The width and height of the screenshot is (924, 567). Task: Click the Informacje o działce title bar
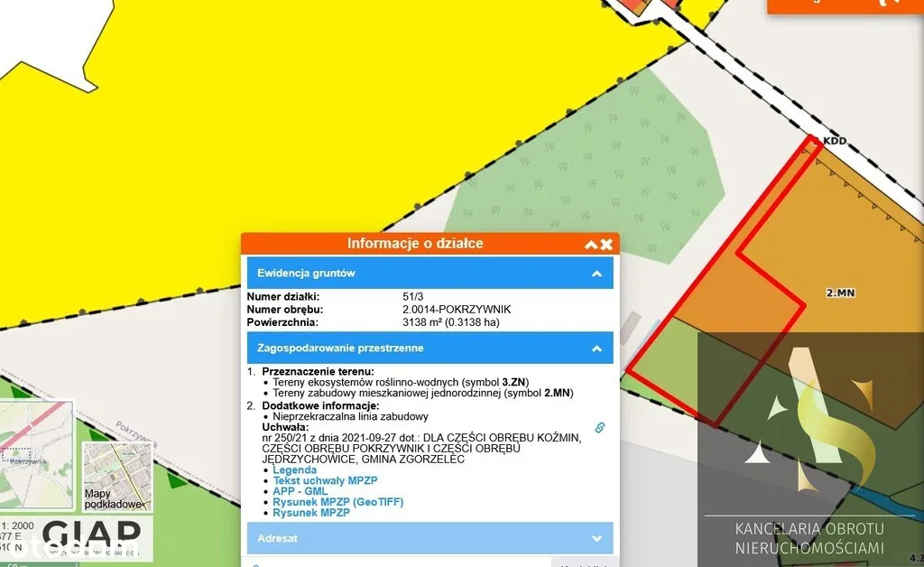tap(415, 244)
